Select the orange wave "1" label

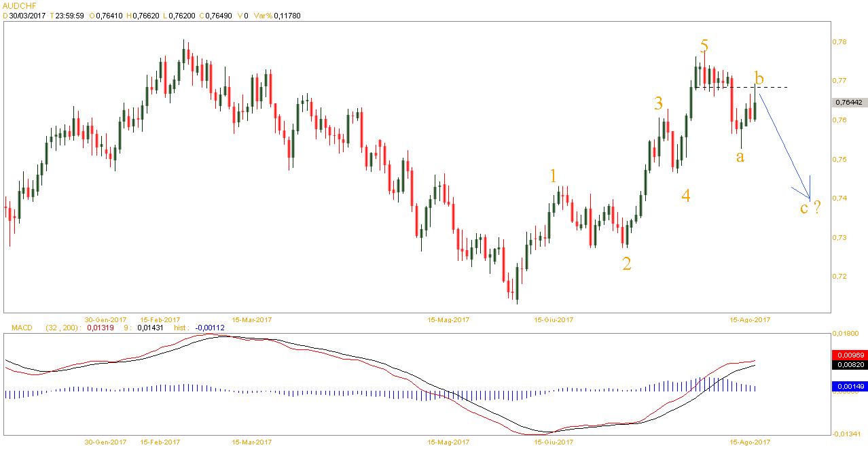coord(554,175)
